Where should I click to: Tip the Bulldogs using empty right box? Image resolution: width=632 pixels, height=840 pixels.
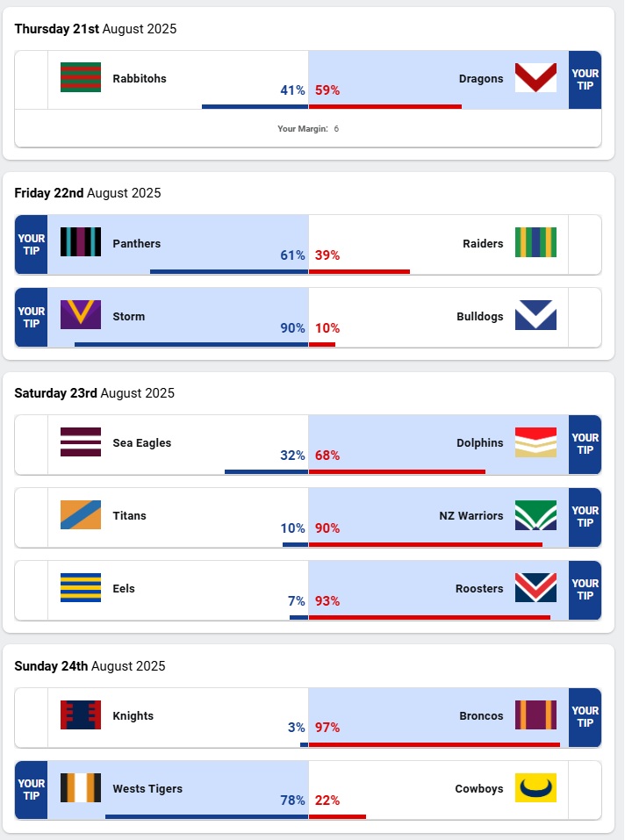585,316
